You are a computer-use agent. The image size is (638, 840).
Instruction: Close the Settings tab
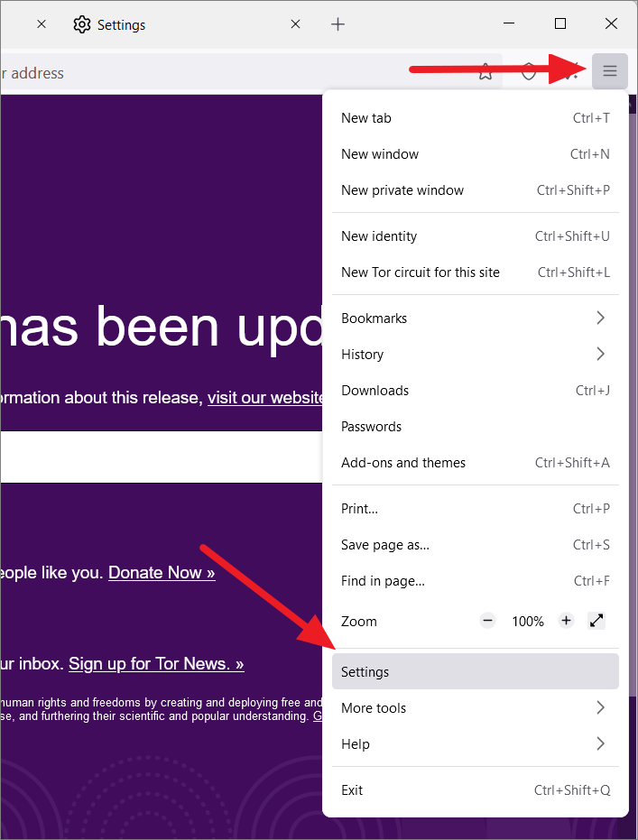tap(295, 24)
